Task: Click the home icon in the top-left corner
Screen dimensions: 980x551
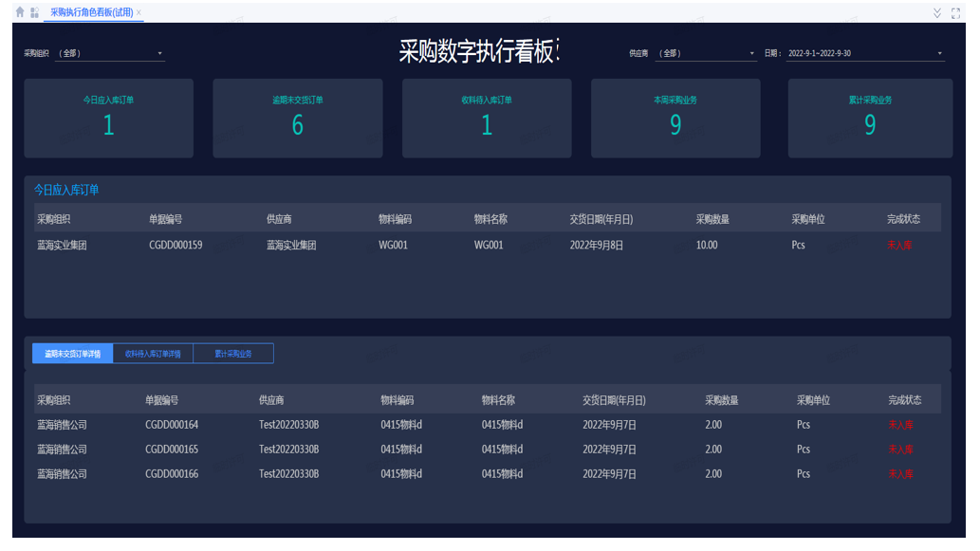Action: tap(9, 11)
